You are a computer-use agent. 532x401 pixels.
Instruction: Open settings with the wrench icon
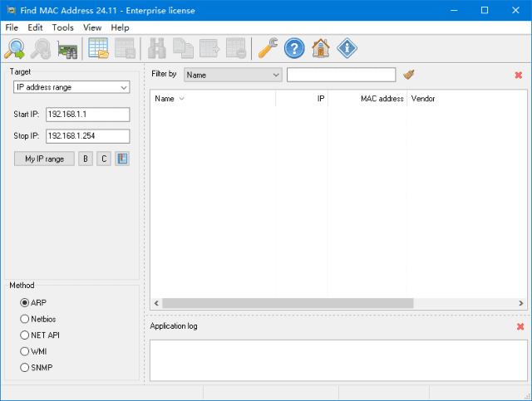tap(268, 49)
